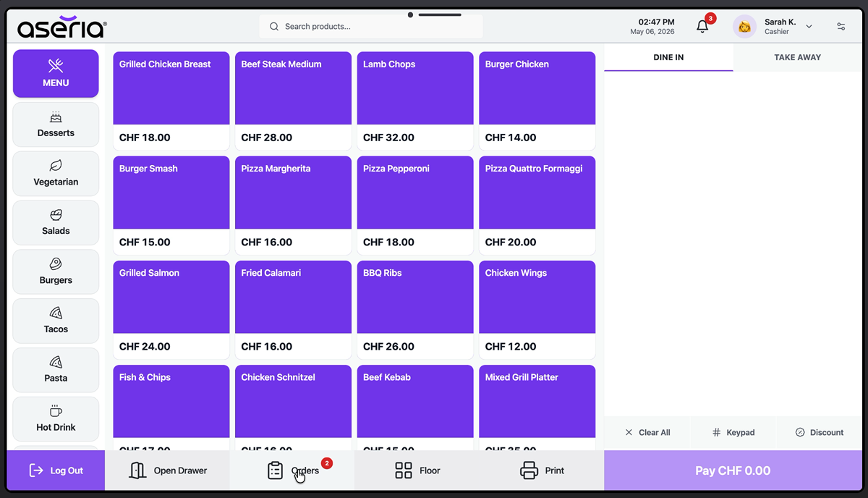Click Sarah K. profile avatar
This screenshot has height=498, width=868.
click(x=744, y=27)
